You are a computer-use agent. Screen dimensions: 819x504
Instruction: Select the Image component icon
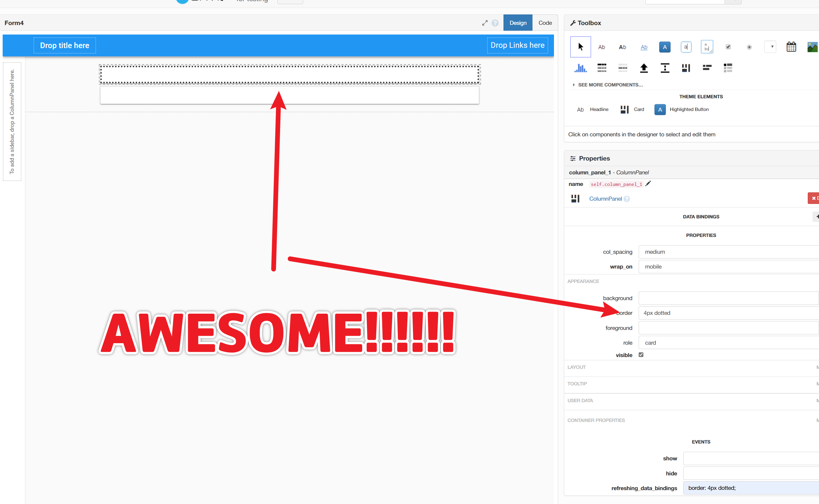[812, 47]
